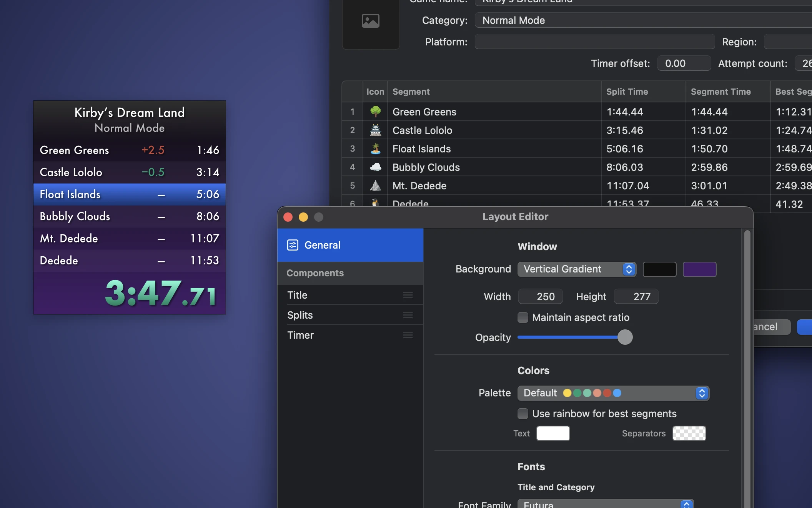This screenshot has width=812, height=508.
Task: Enable Use rainbow for best segments
Action: pyautogui.click(x=523, y=414)
